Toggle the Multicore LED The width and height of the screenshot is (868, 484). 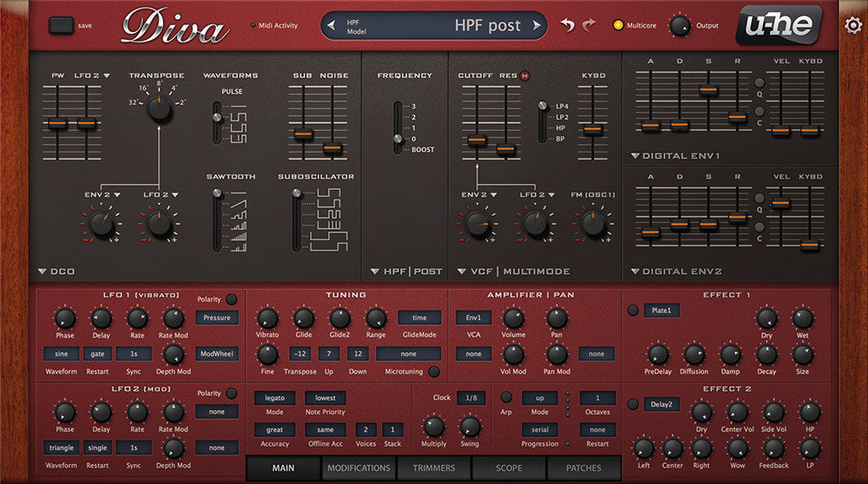pyautogui.click(x=618, y=25)
